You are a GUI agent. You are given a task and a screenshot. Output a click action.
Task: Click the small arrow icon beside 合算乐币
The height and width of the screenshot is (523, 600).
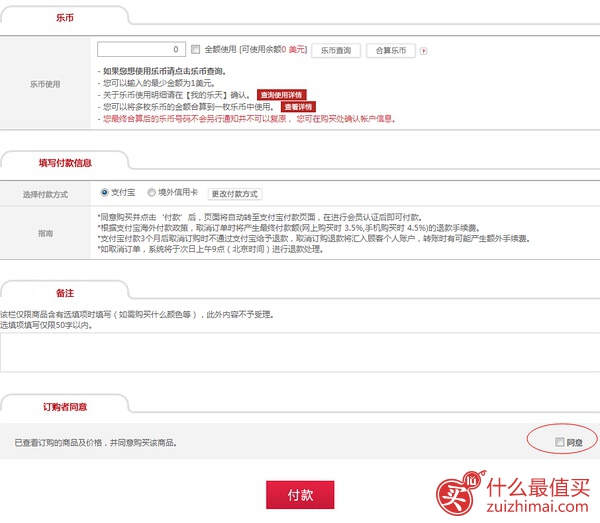pos(423,51)
